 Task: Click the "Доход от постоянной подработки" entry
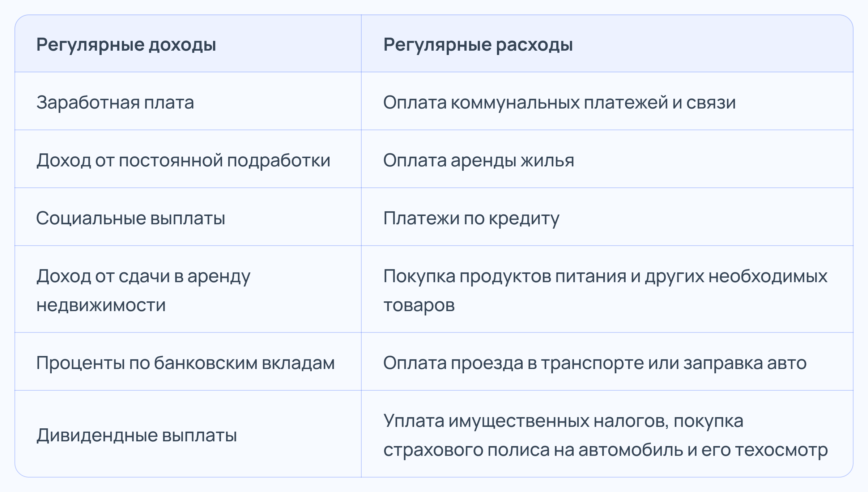[x=183, y=160]
